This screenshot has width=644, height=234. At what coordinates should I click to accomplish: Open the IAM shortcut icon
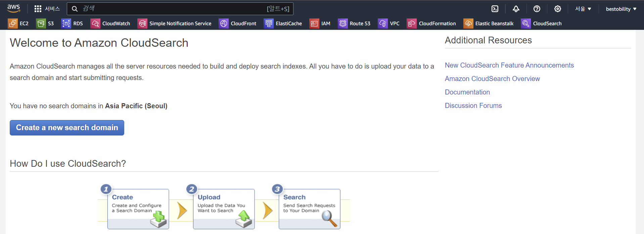click(314, 24)
